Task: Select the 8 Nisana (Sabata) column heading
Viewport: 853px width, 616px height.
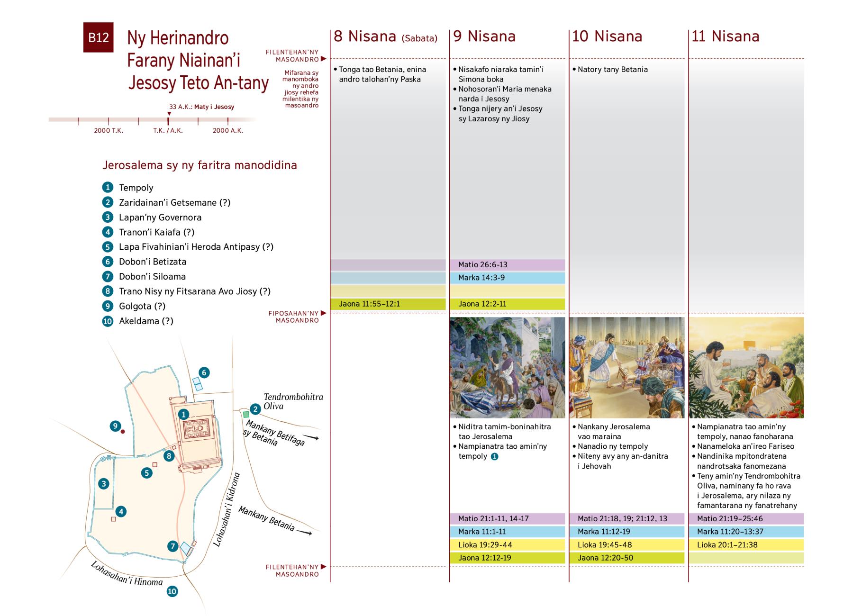Action: [385, 37]
